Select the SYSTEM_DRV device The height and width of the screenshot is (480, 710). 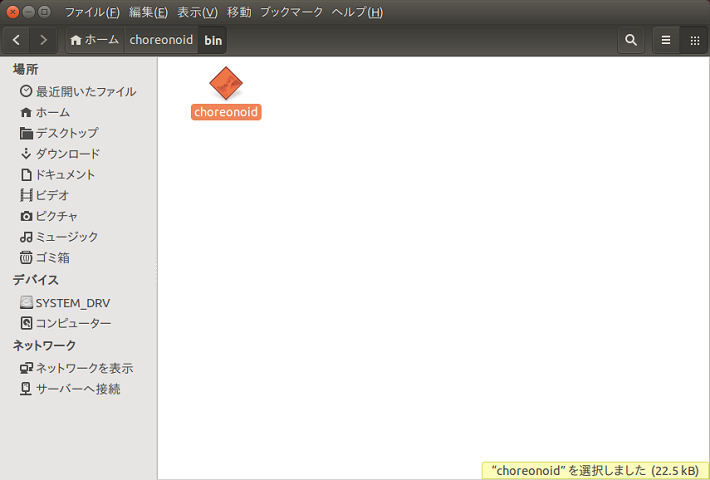coord(72,302)
